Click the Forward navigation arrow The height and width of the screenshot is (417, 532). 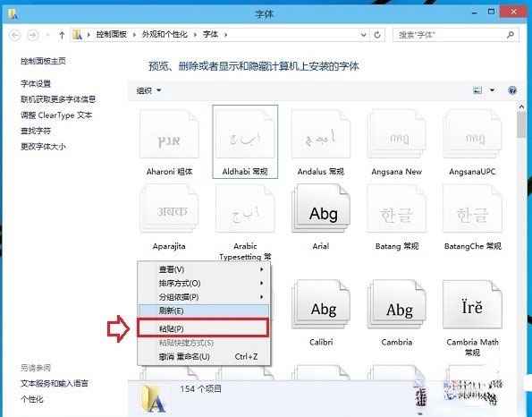click(32, 35)
